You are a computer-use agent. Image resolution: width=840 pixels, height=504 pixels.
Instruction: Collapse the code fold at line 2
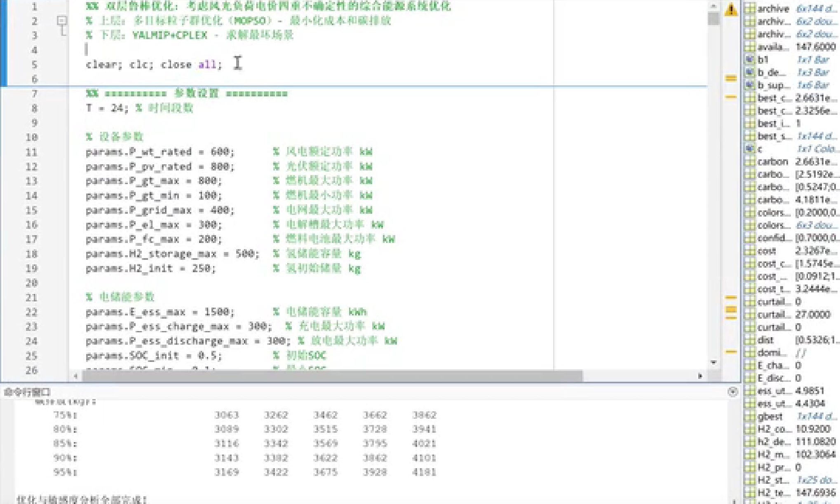(62, 20)
